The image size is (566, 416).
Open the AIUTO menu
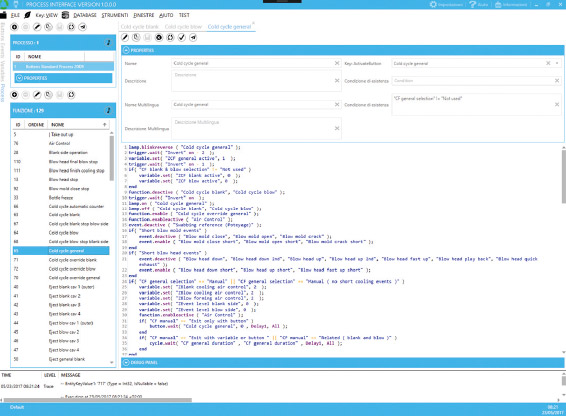click(166, 15)
